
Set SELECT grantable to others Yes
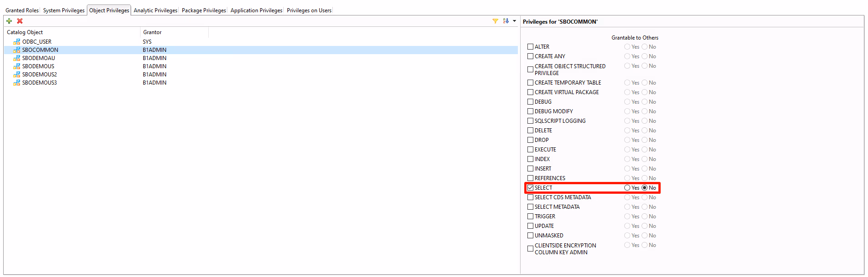pos(627,188)
